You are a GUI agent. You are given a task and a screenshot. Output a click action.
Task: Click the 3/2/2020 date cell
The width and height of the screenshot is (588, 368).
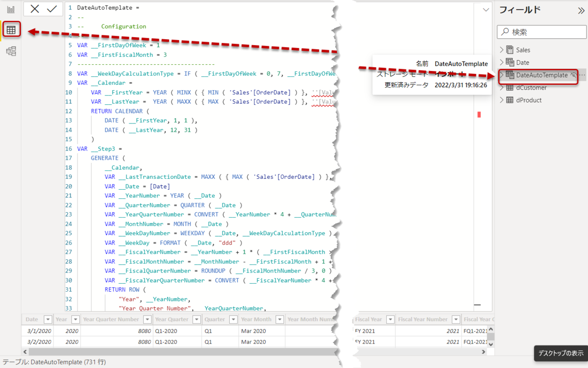[x=37, y=342]
